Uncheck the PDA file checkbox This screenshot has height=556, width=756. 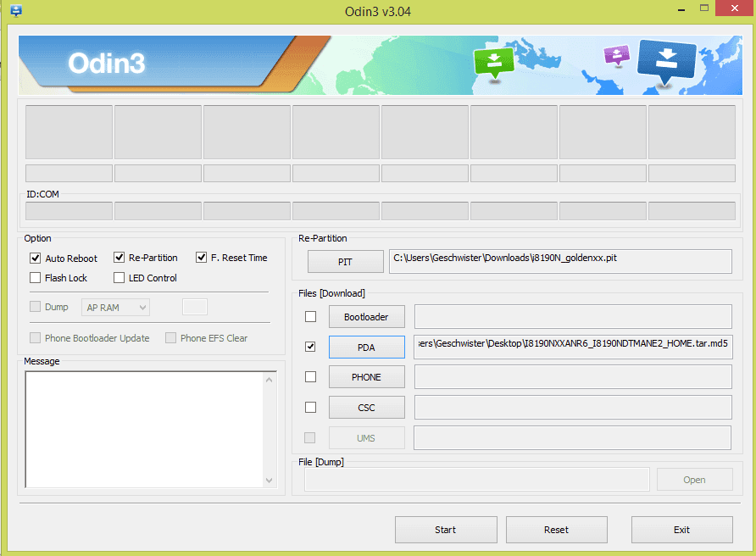[310, 347]
